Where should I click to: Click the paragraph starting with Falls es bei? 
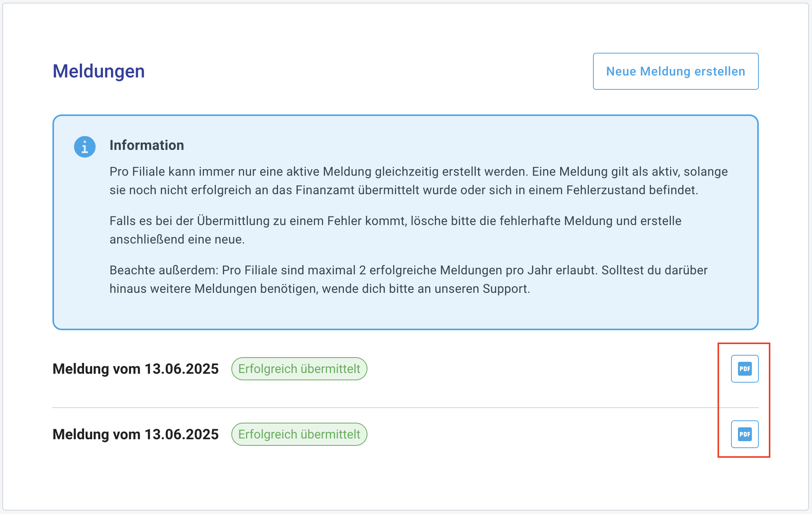point(395,230)
